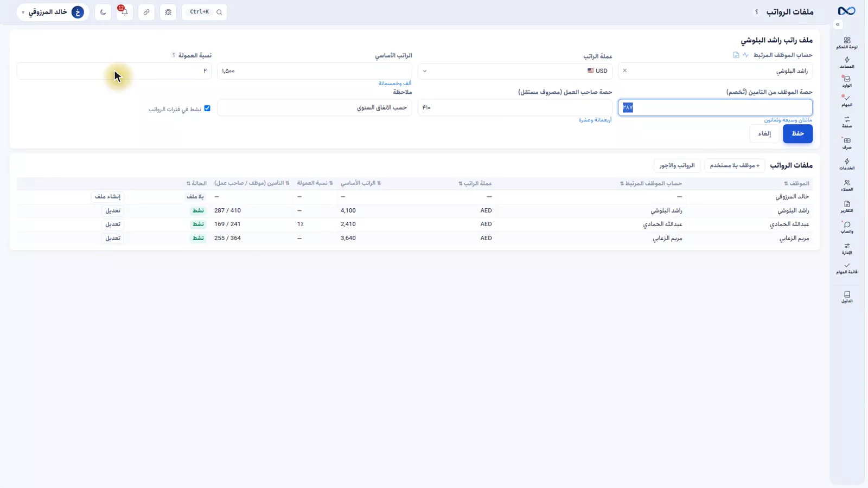
Task: Collapse the sidebar with double-chevron icon
Action: click(x=838, y=24)
